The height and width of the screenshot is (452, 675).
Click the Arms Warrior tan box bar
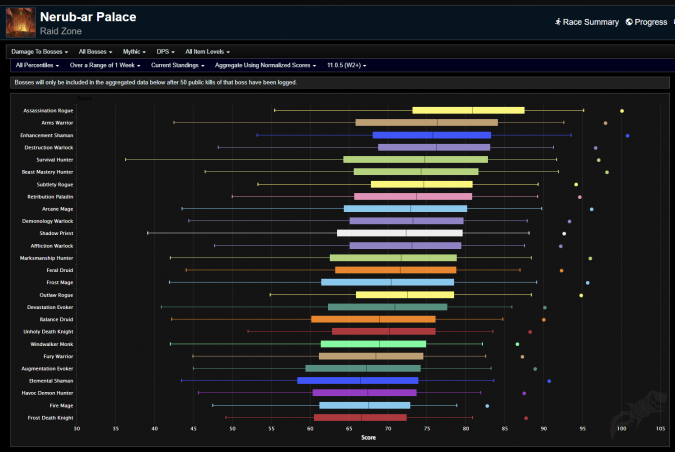pos(427,123)
